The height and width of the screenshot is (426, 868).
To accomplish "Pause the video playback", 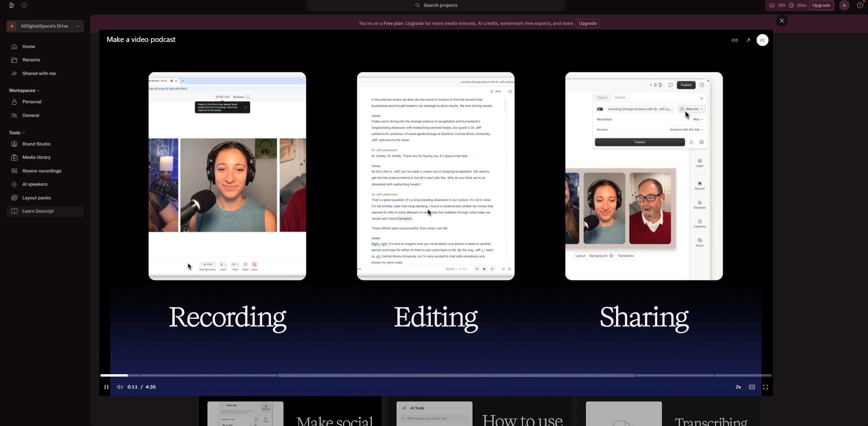I will click(x=106, y=387).
